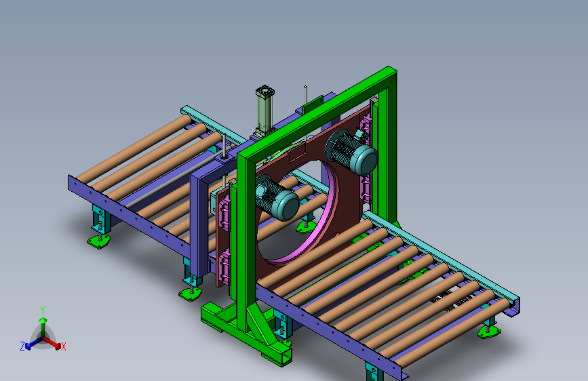Select the vertical pneumatic cylinder on top
The image size is (588, 381).
pyautogui.click(x=264, y=111)
